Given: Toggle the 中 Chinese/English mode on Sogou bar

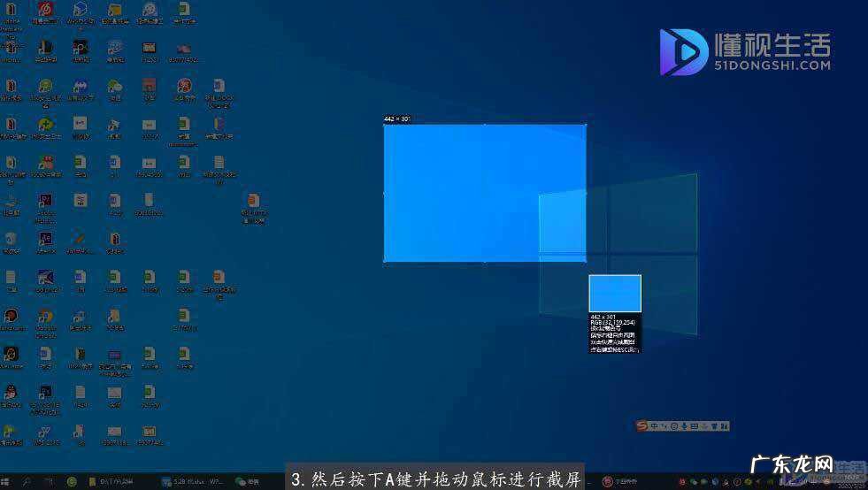Looking at the screenshot, I should coord(655,425).
